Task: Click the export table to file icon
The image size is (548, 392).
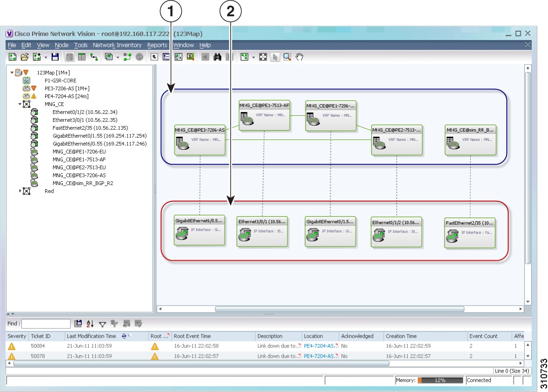Action: click(x=78, y=324)
